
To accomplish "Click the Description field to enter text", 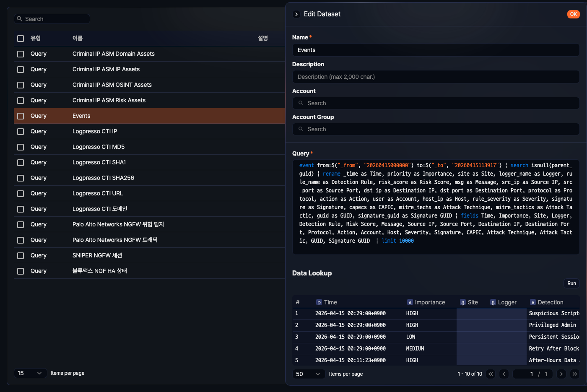I will point(436,77).
